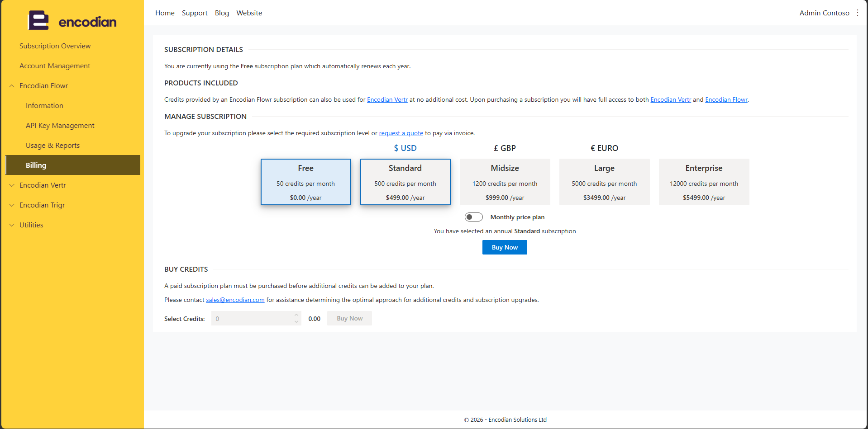Collapse the Encodian Flowr section
The image size is (868, 429).
(12, 86)
